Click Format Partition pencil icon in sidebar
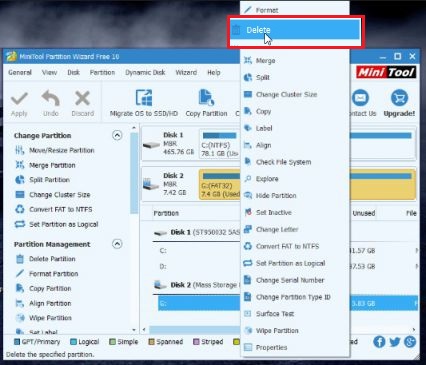Screen dimensions: 426x365 [x=20, y=273]
